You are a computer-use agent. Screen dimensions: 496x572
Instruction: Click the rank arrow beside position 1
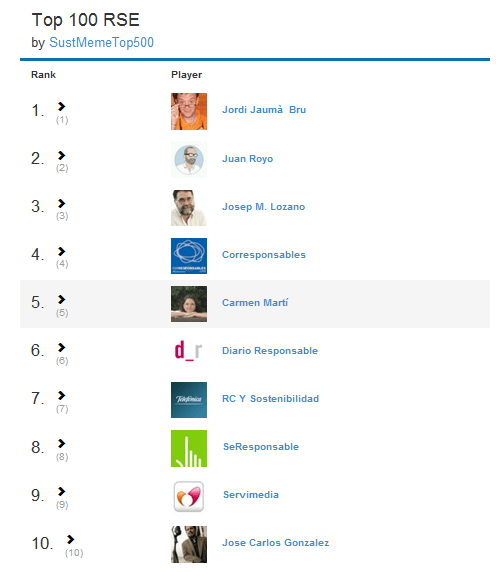pyautogui.click(x=61, y=106)
